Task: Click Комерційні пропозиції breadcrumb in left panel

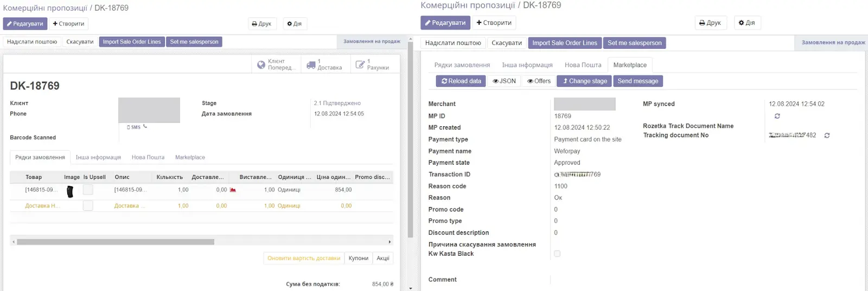Action: [x=45, y=8]
